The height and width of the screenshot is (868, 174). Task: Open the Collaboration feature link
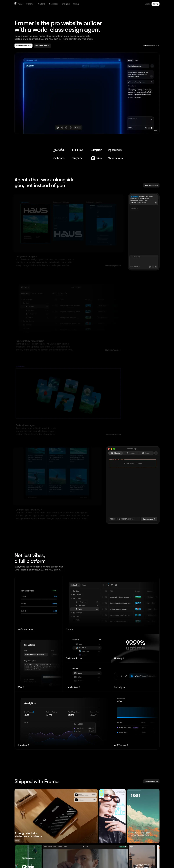coord(74,658)
